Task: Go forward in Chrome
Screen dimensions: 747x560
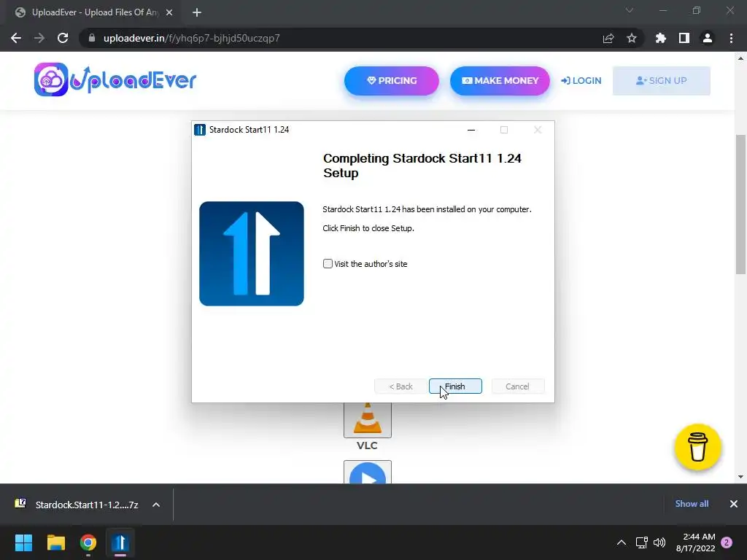Action: pyautogui.click(x=39, y=38)
